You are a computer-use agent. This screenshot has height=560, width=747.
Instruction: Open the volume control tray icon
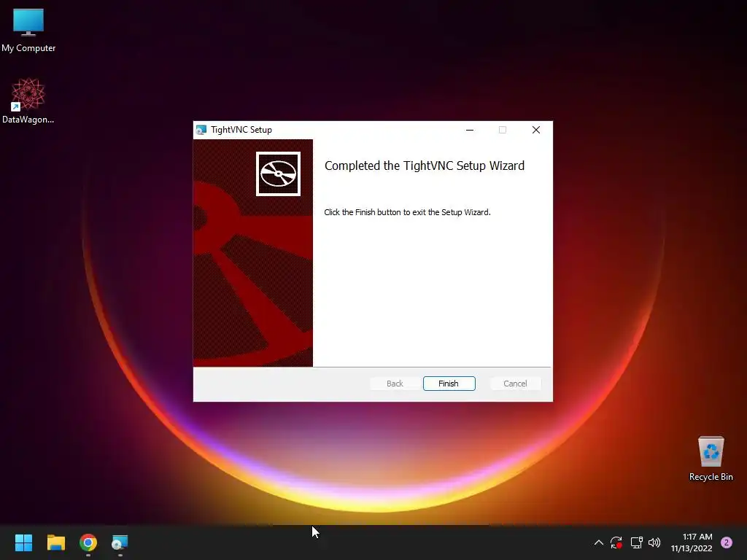tap(654, 542)
